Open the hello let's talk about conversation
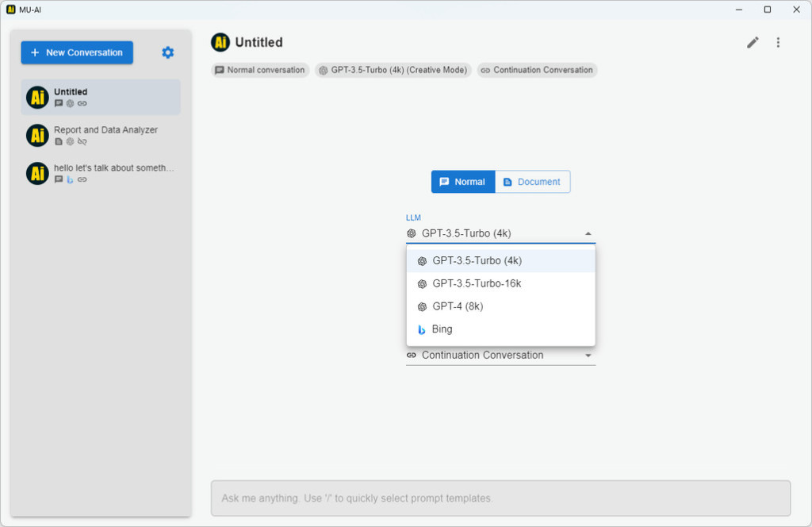The width and height of the screenshot is (812, 527). (x=101, y=173)
